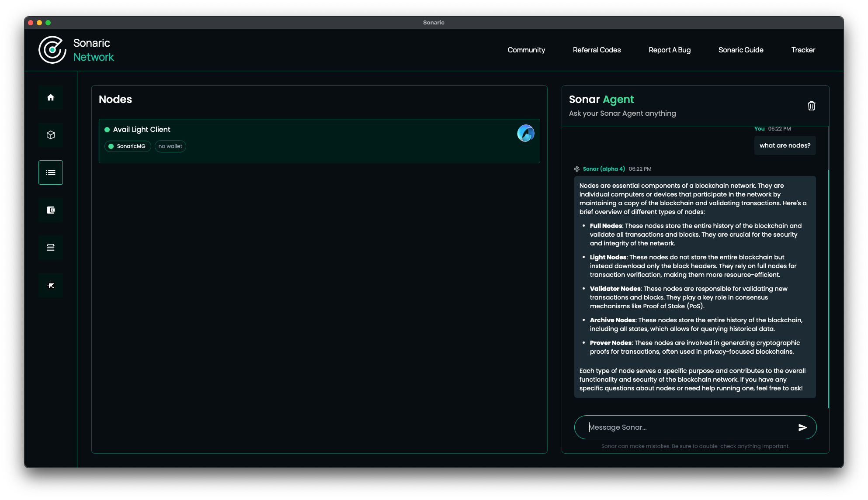Click the trash icon to clear chat
The image size is (868, 500).
tap(812, 106)
